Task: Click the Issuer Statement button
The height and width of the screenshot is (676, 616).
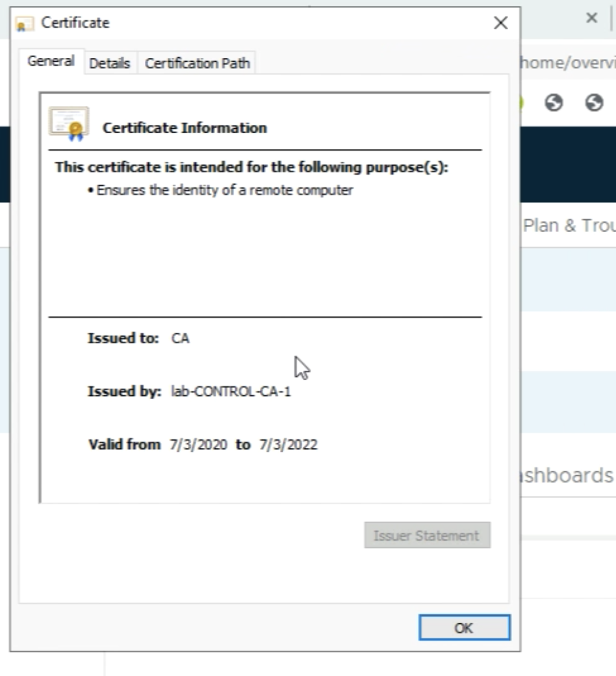Action: (x=427, y=536)
